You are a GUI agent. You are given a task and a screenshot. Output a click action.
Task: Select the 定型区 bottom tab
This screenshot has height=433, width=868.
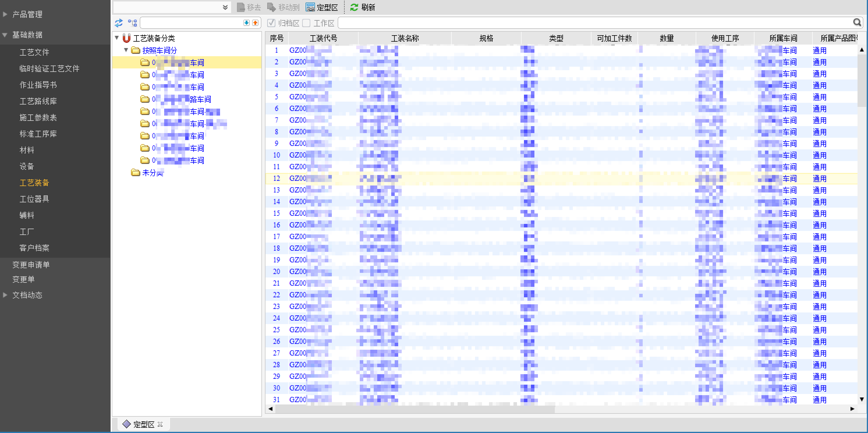click(143, 424)
